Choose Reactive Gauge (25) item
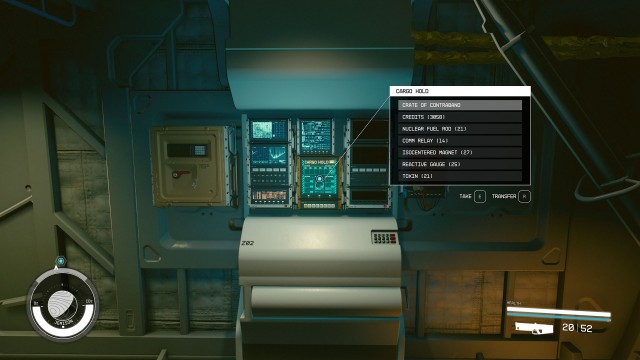This screenshot has width=640, height=360. [x=460, y=164]
